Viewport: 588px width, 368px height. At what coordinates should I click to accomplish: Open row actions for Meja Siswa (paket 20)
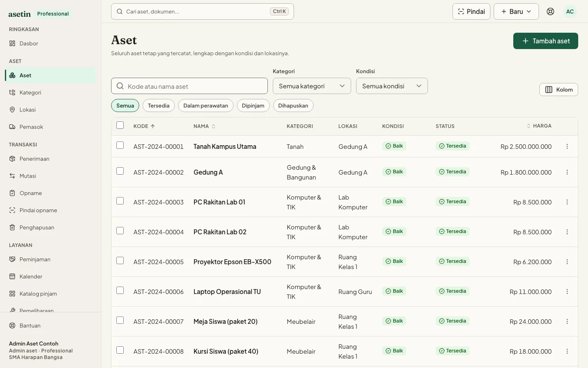[x=567, y=321]
